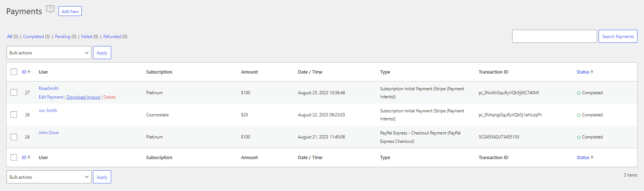Select the checkbox for payment 26
The width and height of the screenshot is (644, 191).
point(14,115)
